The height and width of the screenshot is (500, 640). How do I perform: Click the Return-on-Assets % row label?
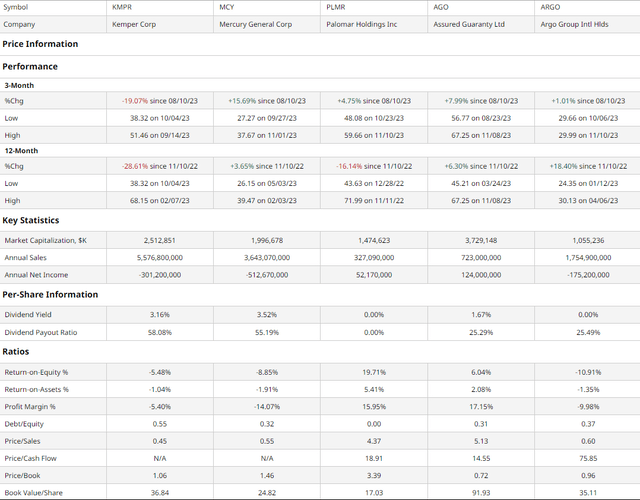click(37, 390)
